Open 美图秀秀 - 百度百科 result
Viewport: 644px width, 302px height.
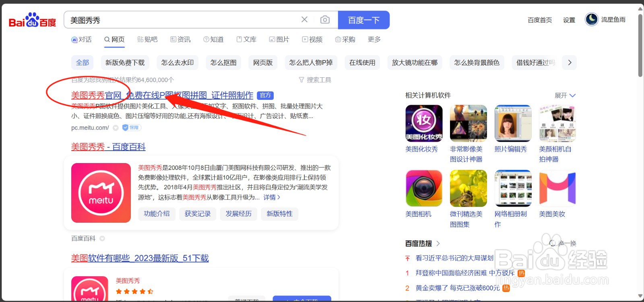(108, 147)
